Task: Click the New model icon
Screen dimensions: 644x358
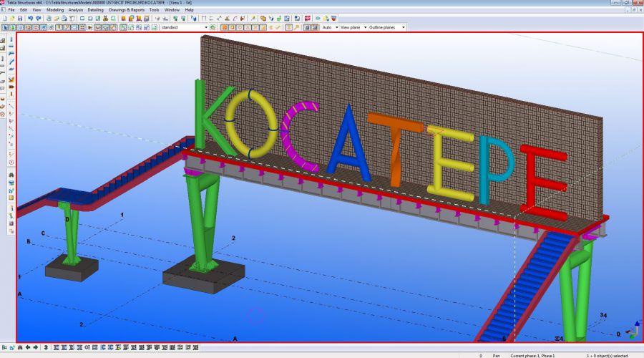Action: tap(4, 19)
